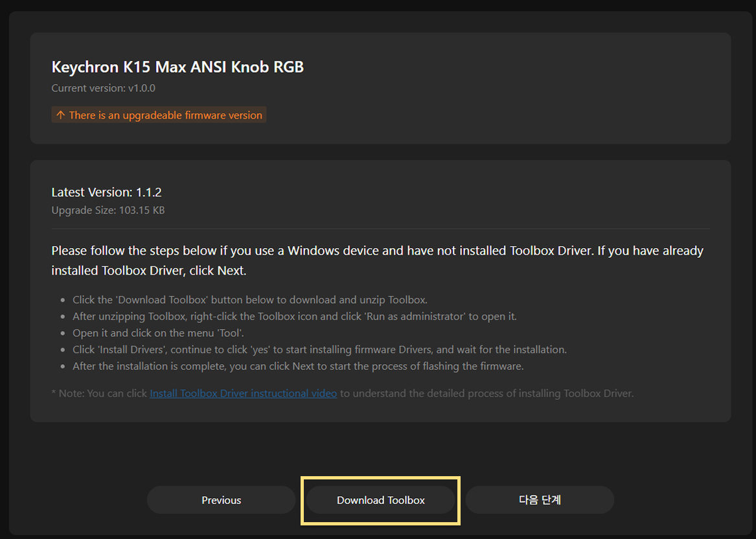
Task: Click the Keychron K15 Max ANSI Knob RGB title
Action: click(178, 67)
